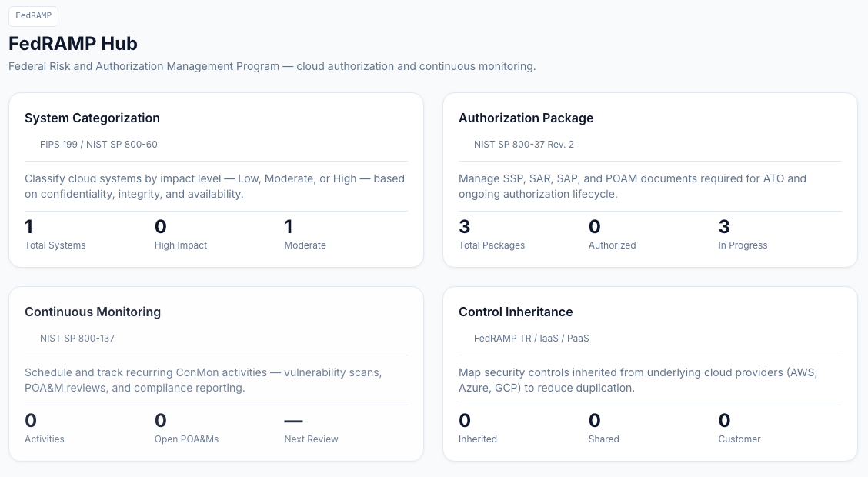
Task: Click the Next Review label
Action: tap(311, 439)
